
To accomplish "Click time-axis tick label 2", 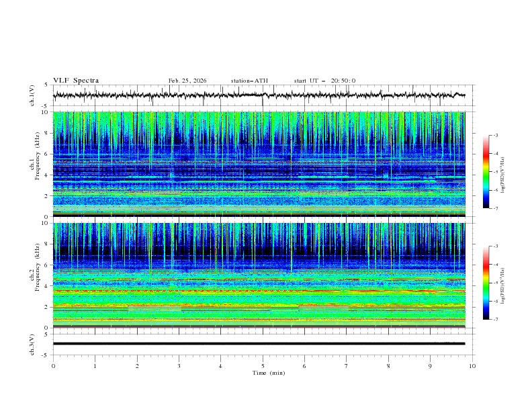I will 137,366.
